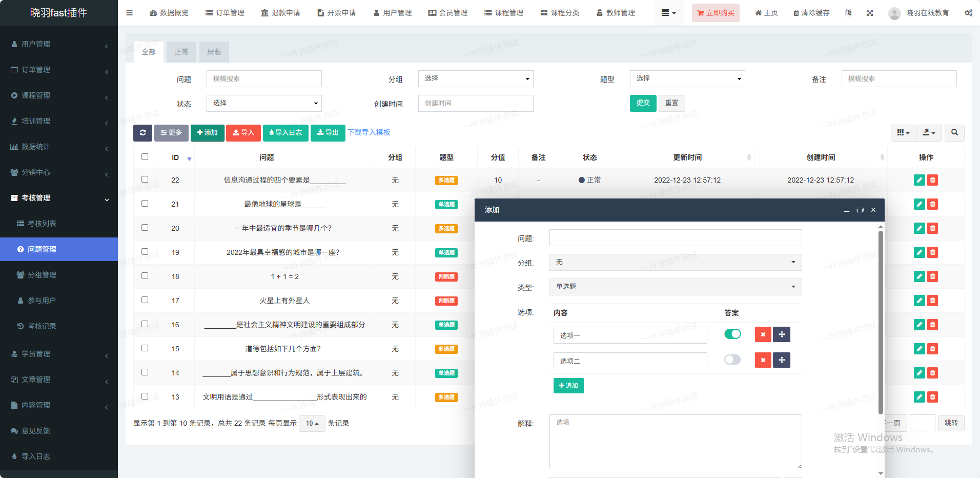Open 分组管理 in the sidebar
The width and height of the screenshot is (980, 478).
tap(42, 275)
